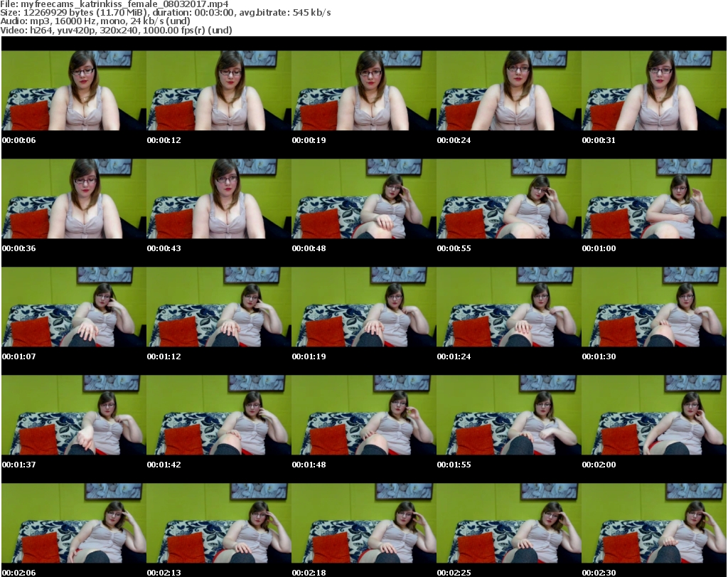Select the thumbnail stamped 00:01:07

pos(74,307)
